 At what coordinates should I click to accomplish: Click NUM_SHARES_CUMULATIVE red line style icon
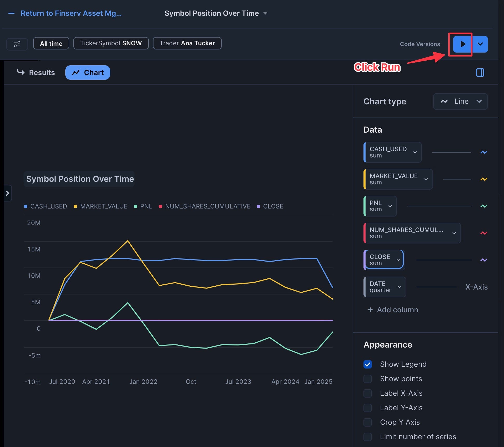tap(484, 233)
